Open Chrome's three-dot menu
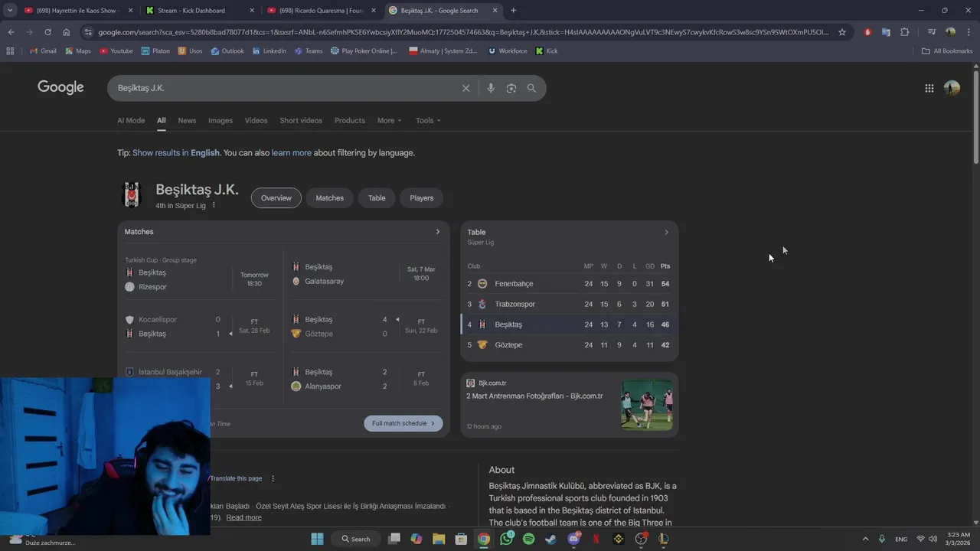Viewport: 980px width, 551px height. pos(968,32)
